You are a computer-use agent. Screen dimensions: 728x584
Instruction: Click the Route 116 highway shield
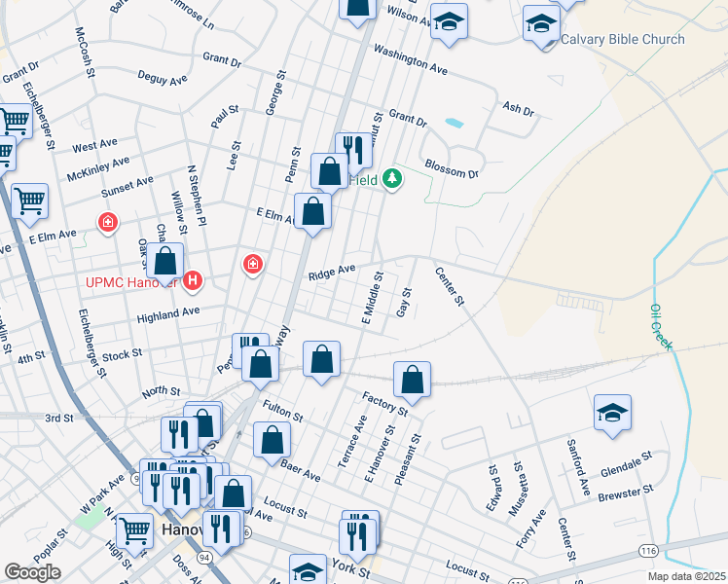point(648,551)
